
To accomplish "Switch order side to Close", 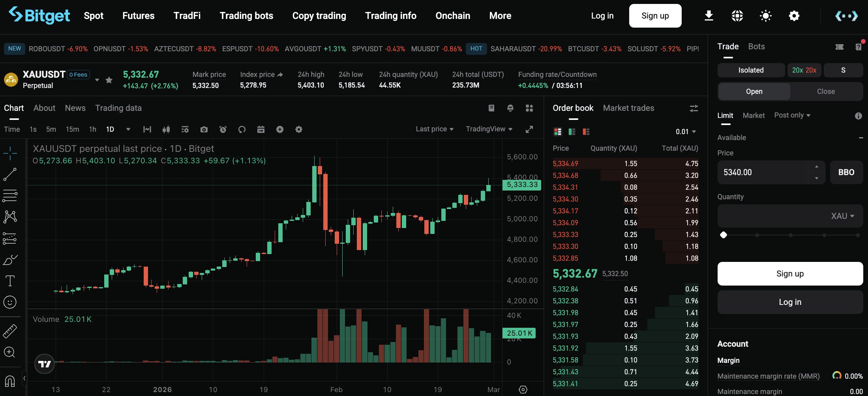I will point(826,92).
